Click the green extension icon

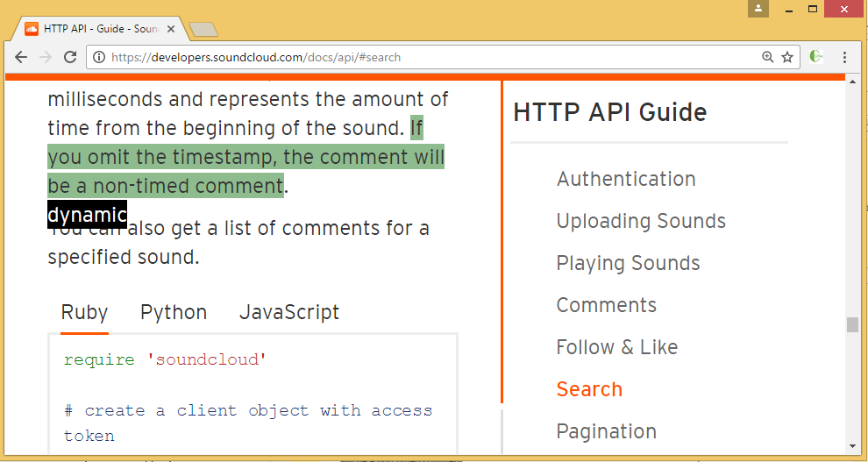click(x=816, y=57)
